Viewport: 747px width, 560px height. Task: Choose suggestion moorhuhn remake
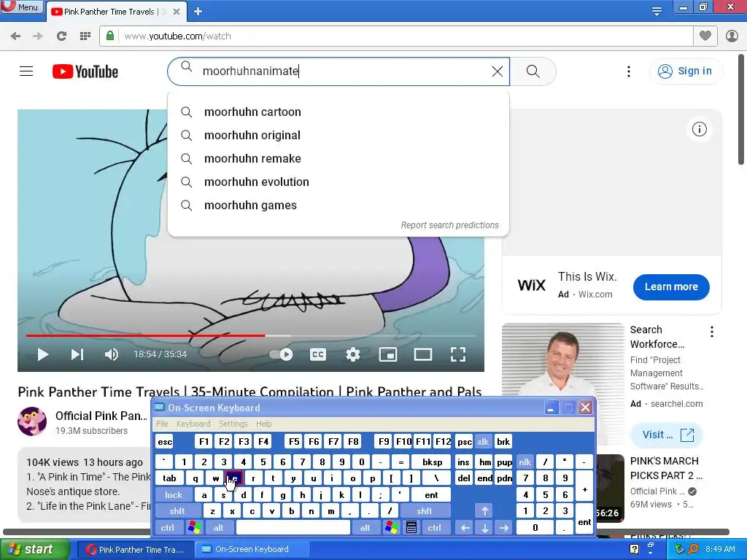(x=338, y=158)
